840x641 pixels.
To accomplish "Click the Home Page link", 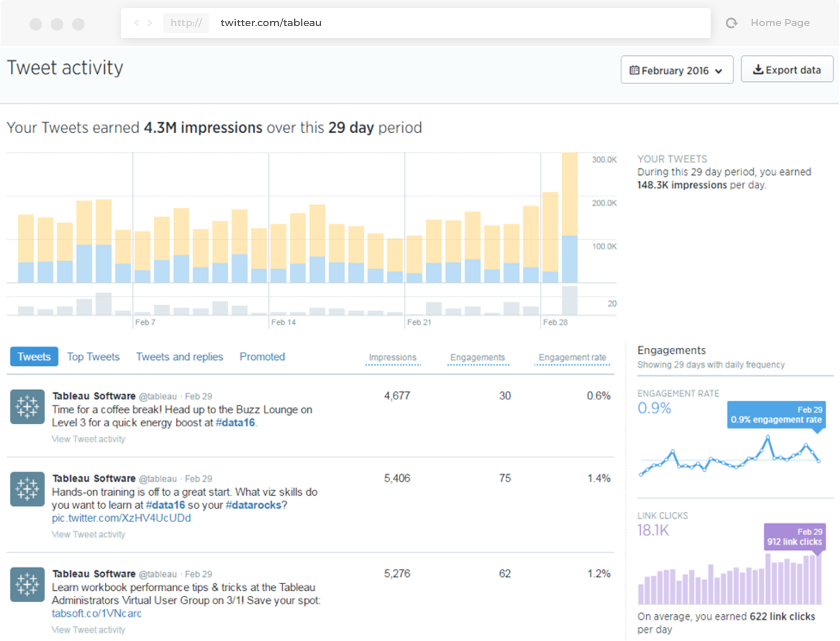I will (x=780, y=23).
